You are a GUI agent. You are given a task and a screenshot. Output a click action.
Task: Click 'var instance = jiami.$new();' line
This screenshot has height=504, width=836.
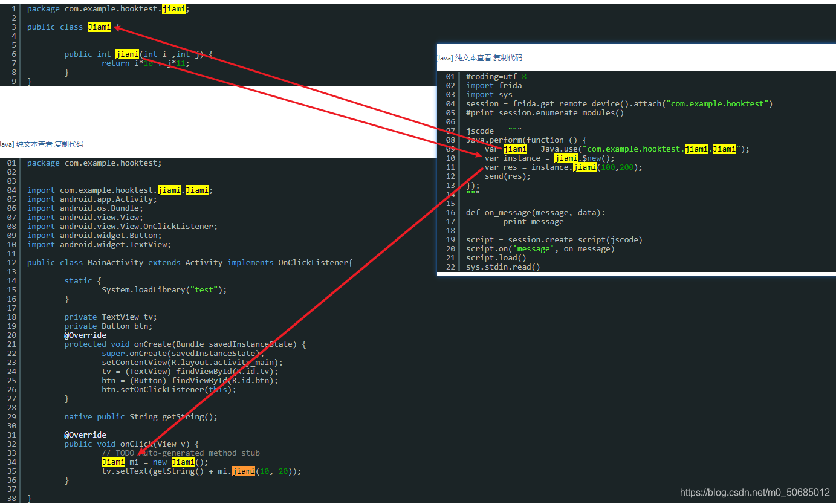click(x=549, y=158)
